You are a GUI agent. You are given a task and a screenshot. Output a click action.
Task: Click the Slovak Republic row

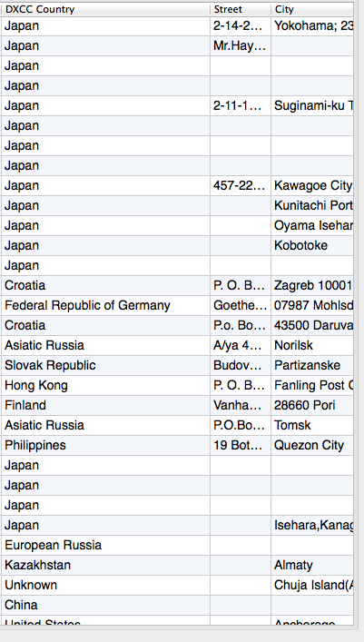coord(177,365)
